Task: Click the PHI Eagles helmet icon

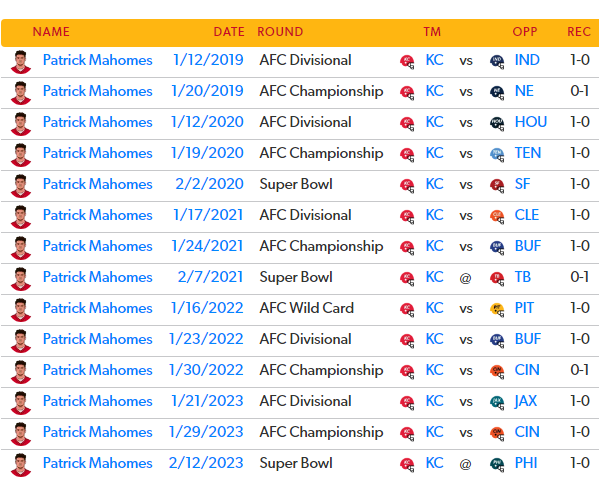Action: 497,464
